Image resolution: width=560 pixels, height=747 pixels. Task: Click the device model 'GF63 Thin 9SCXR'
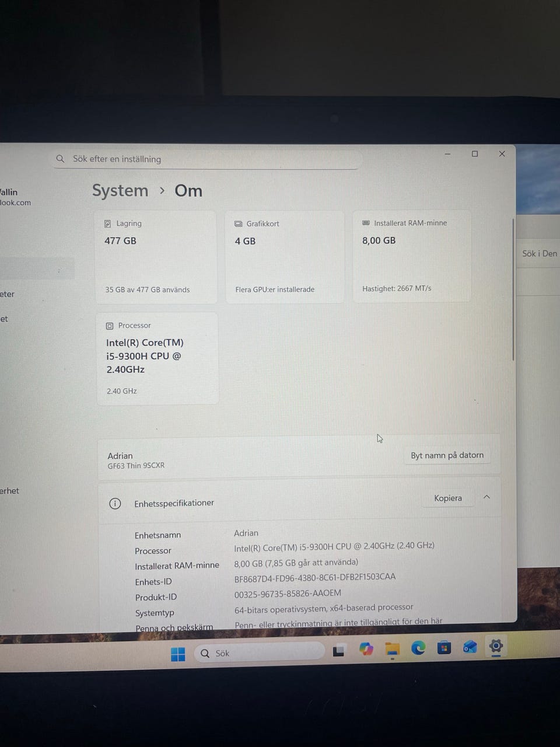[x=136, y=466]
